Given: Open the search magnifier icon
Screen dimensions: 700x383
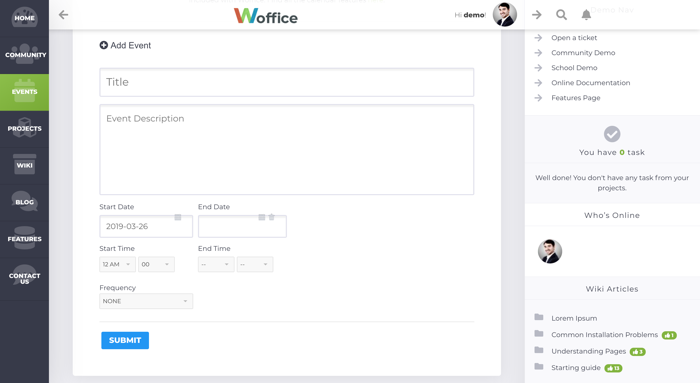Looking at the screenshot, I should coord(561,15).
